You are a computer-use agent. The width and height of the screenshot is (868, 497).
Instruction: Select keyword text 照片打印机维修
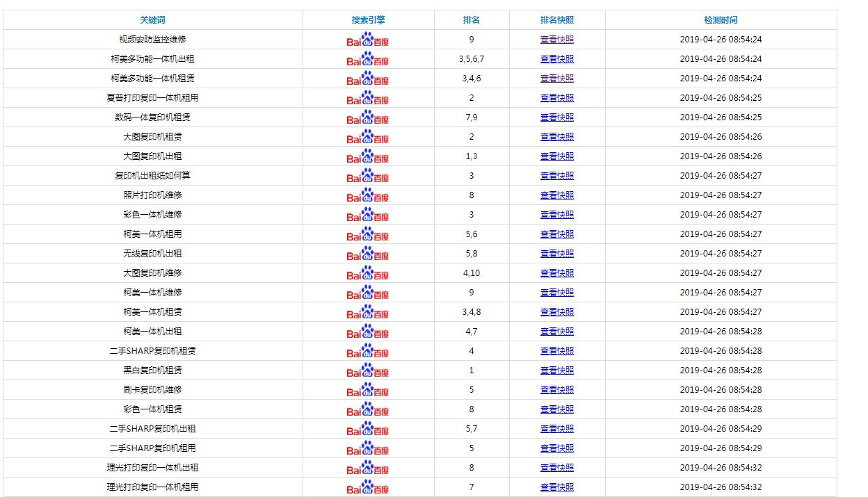tap(152, 195)
